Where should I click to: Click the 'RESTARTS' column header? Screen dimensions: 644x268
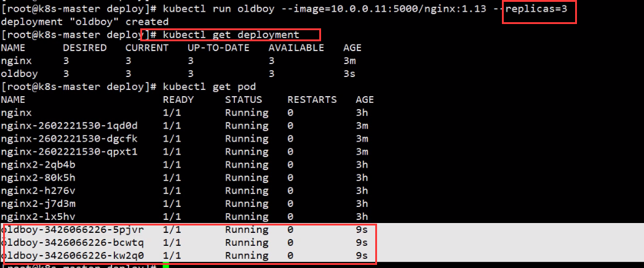312,100
